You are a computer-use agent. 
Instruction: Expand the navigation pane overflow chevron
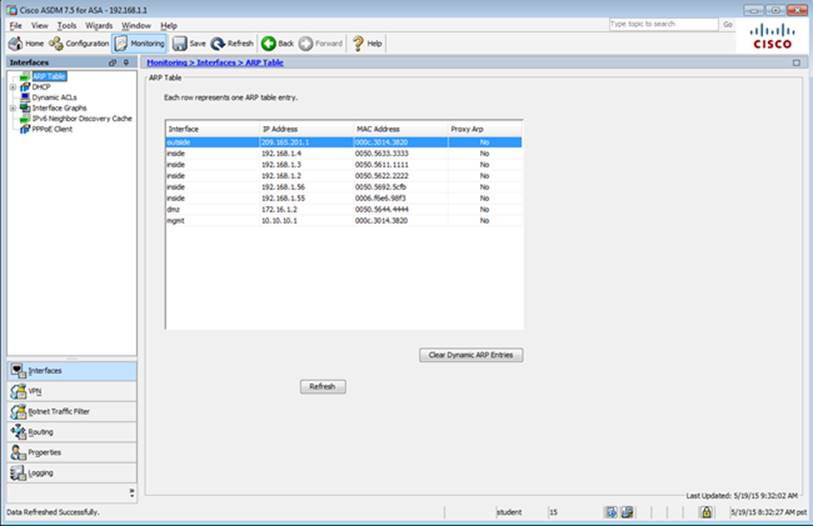coord(131,492)
